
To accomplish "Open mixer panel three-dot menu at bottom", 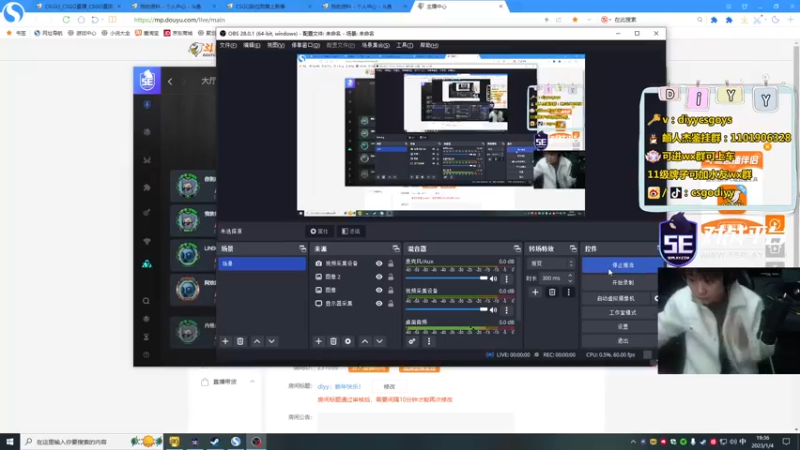I will point(429,341).
